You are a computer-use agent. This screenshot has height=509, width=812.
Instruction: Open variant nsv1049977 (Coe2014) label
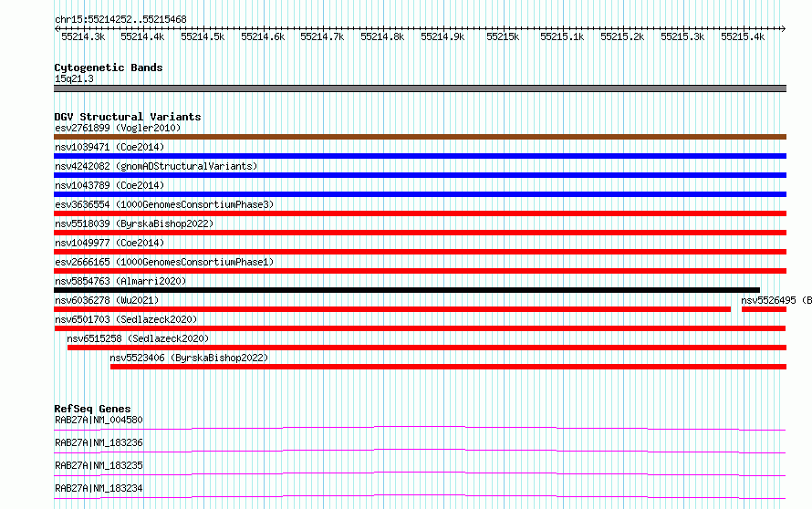click(x=109, y=243)
